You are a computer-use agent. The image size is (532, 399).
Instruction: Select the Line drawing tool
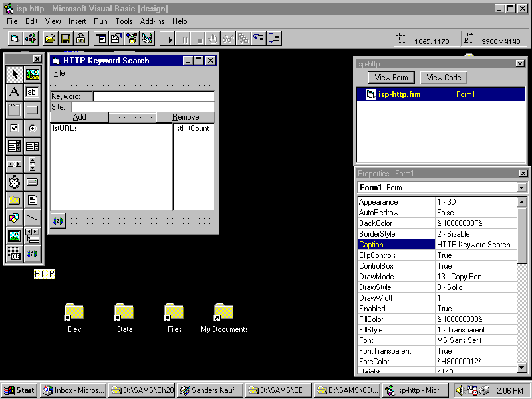pyautogui.click(x=32, y=218)
